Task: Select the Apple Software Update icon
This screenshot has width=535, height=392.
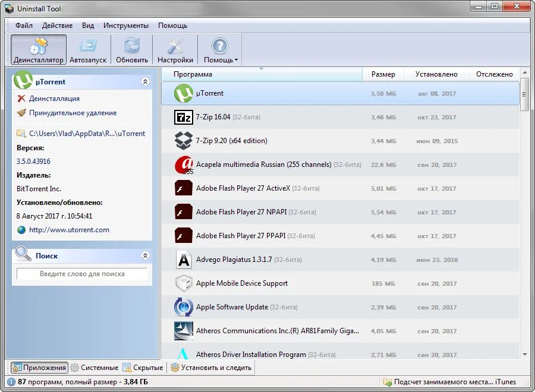Action: click(x=184, y=307)
